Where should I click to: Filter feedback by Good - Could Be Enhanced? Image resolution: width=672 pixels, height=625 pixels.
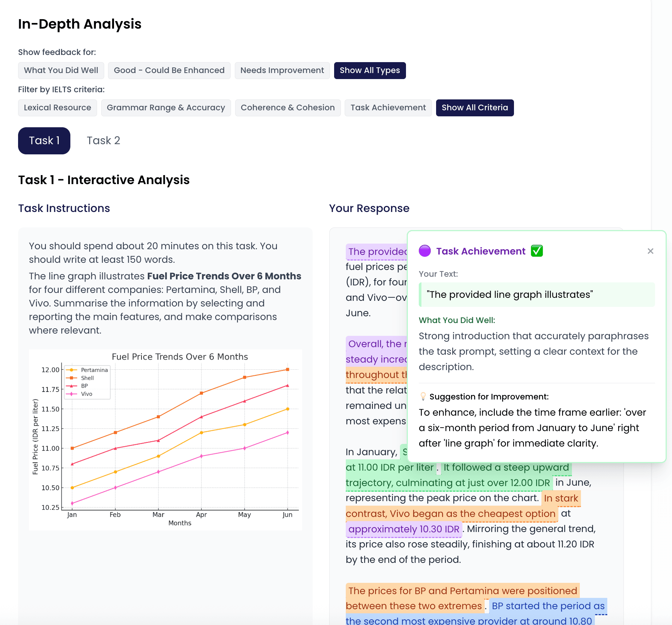pos(169,70)
